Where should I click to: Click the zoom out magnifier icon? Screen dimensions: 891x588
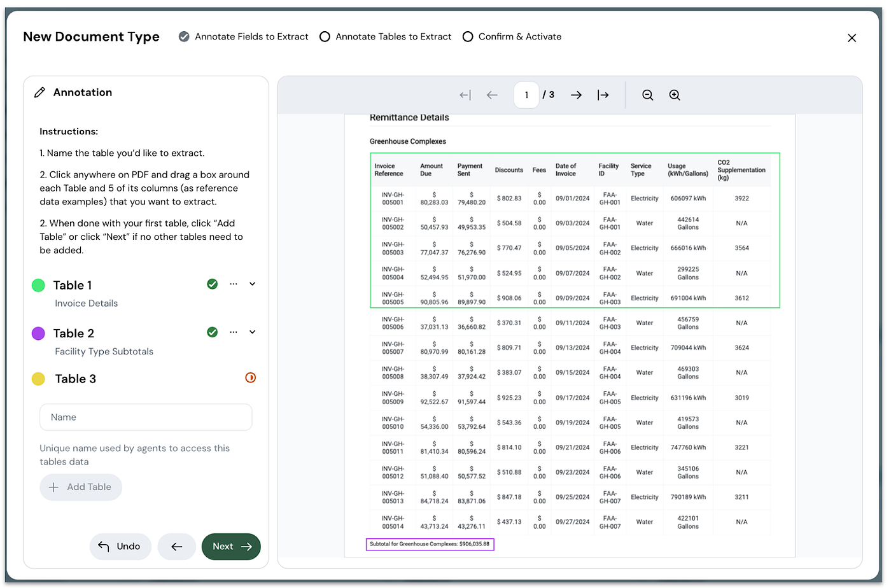point(647,95)
